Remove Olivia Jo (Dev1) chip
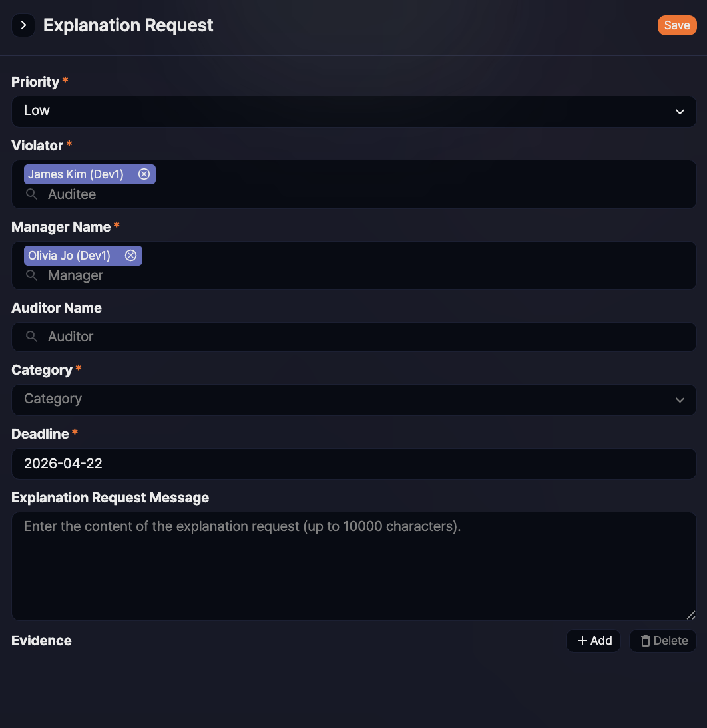The width and height of the screenshot is (707, 728). (131, 256)
